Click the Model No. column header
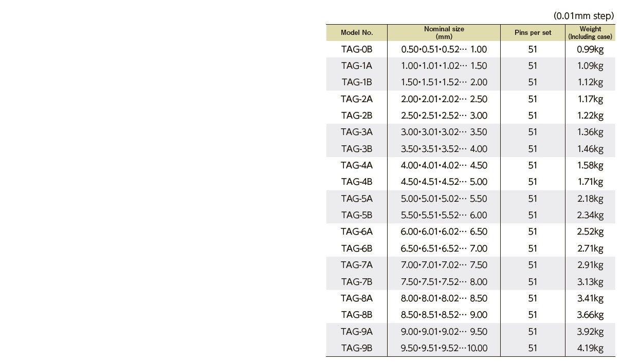 (356, 33)
